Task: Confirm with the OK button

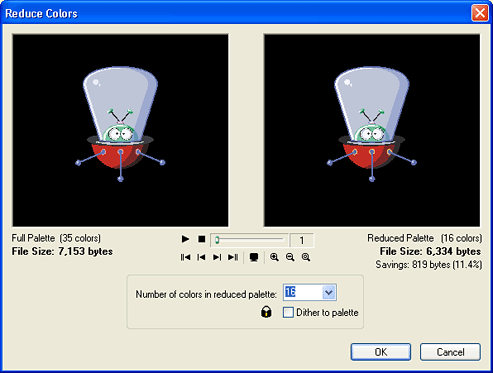Action: click(x=381, y=352)
